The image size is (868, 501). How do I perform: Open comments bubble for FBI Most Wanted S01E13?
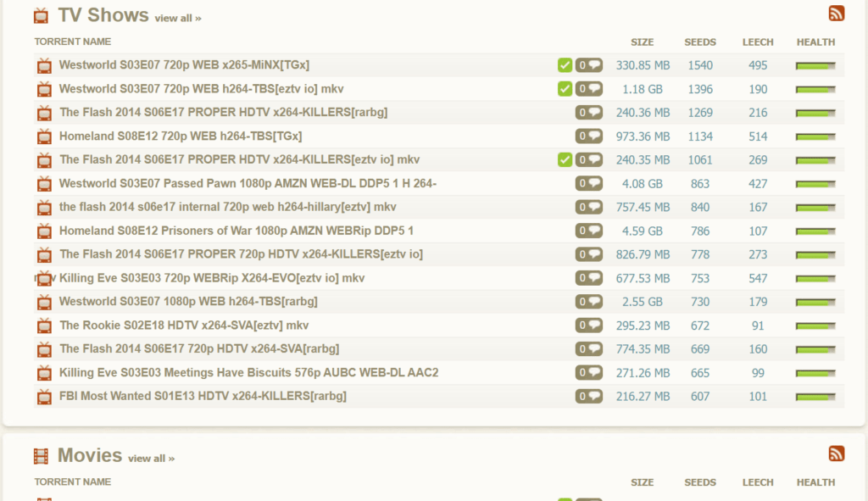589,396
